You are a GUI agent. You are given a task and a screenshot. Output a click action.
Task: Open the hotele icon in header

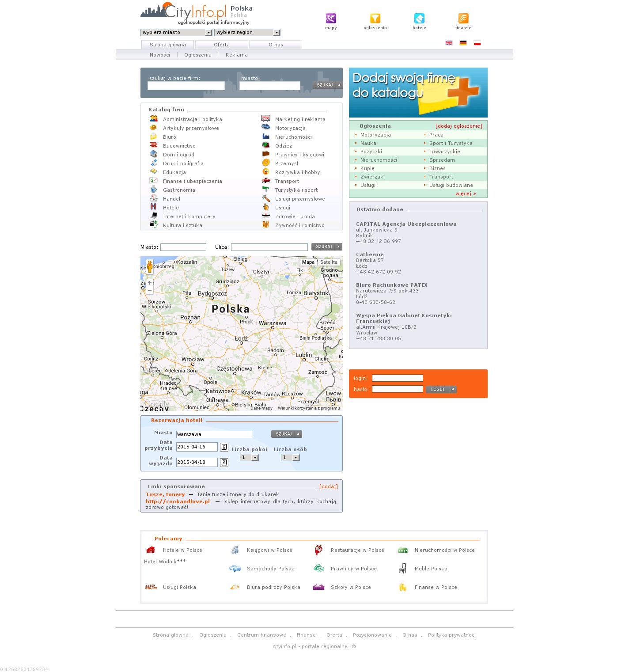419,18
